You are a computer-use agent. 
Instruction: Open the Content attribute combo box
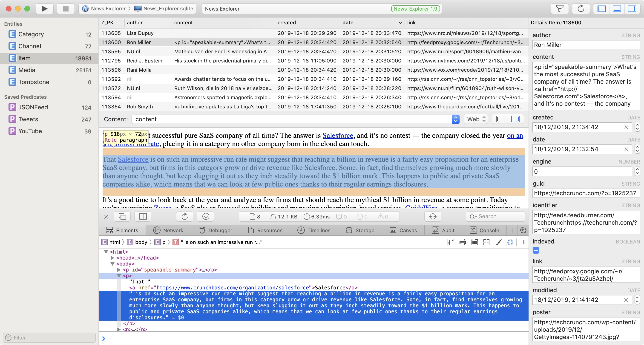tap(295, 119)
